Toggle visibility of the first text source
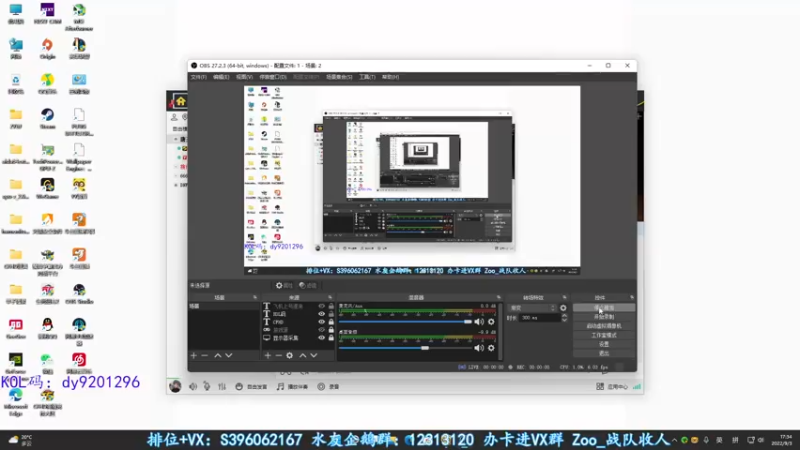Screen dimensions: 800x450 (x=321, y=306)
